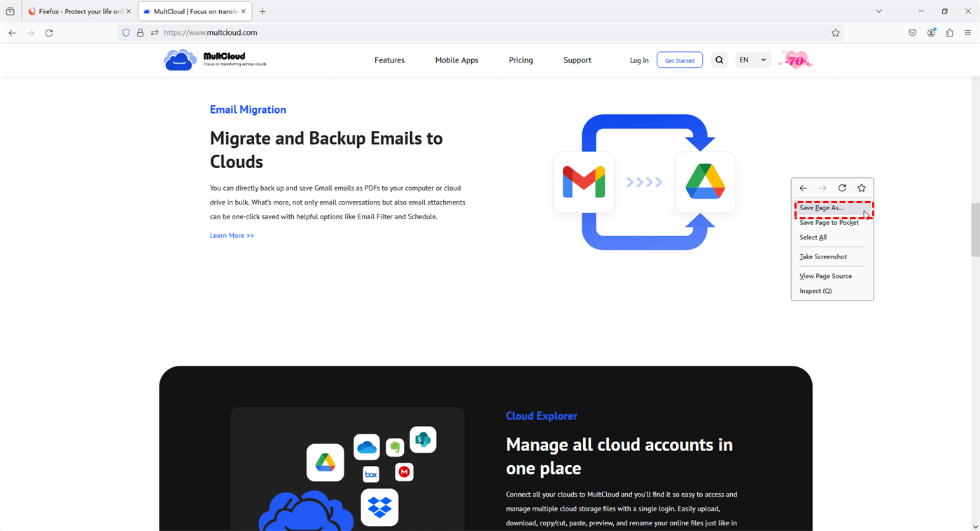Click the Get Started button

pyautogui.click(x=680, y=60)
